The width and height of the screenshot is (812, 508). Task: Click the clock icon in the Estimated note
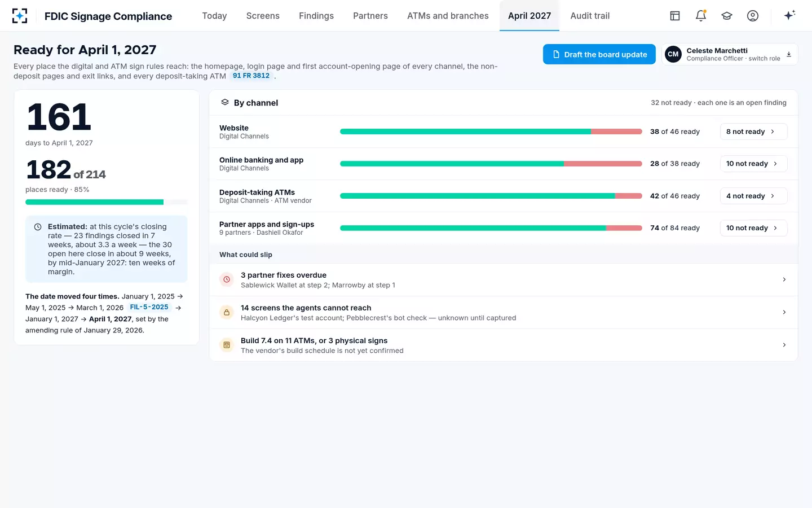coord(38,227)
